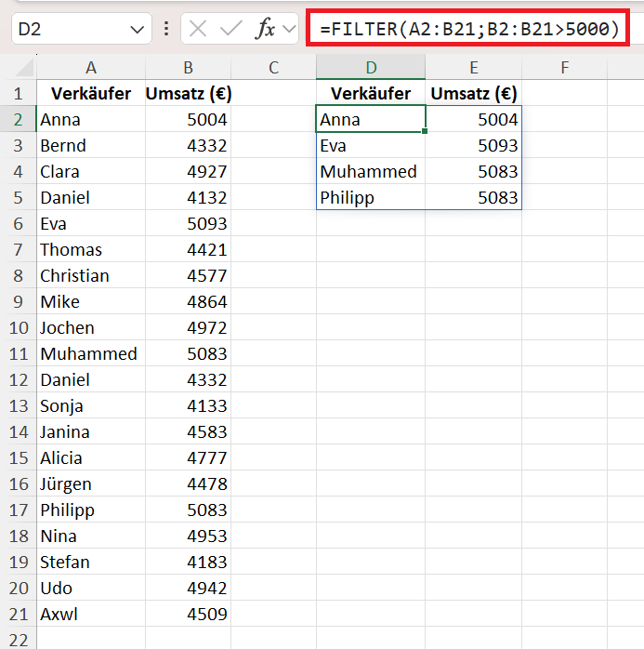
Task: Click the Select All corner triangle
Action: tap(24, 68)
